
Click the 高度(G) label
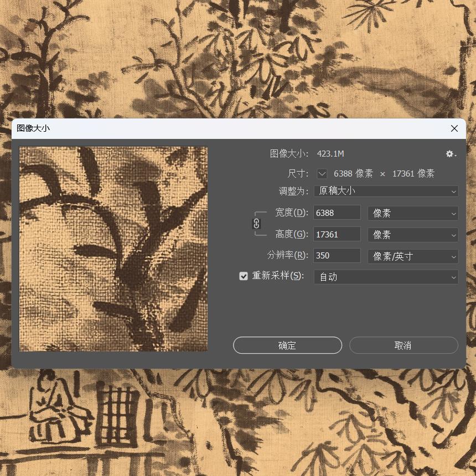tap(292, 234)
